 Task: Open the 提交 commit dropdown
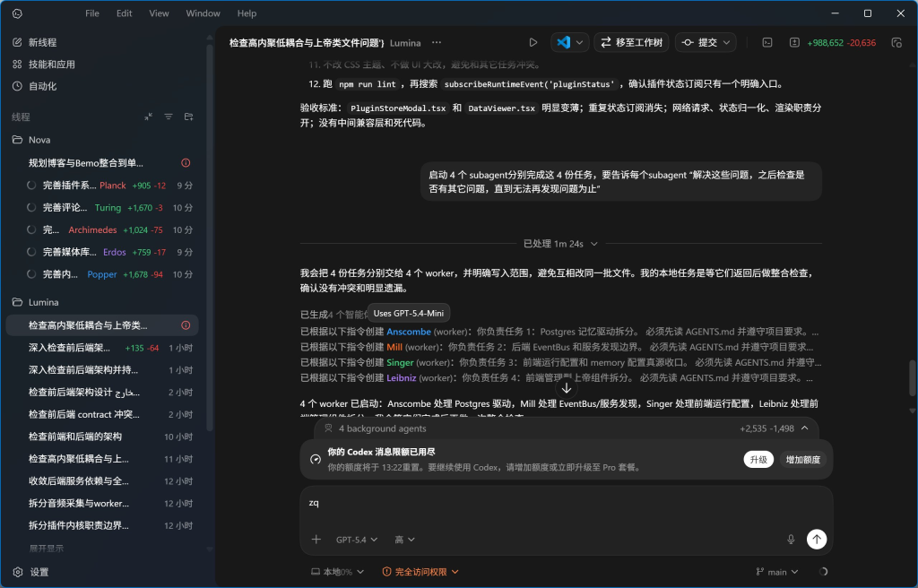coord(706,41)
